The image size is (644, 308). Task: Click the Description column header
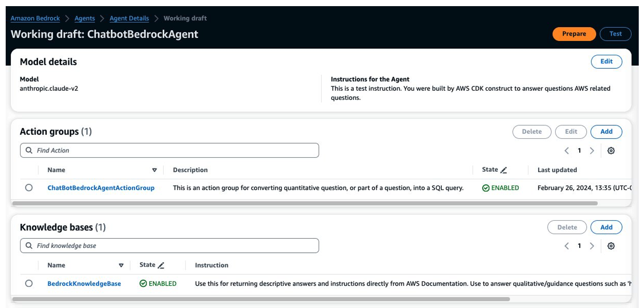[x=190, y=170]
